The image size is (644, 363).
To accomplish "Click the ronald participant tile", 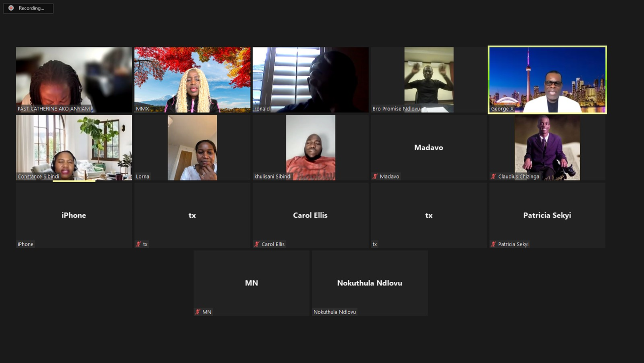I will point(310,80).
